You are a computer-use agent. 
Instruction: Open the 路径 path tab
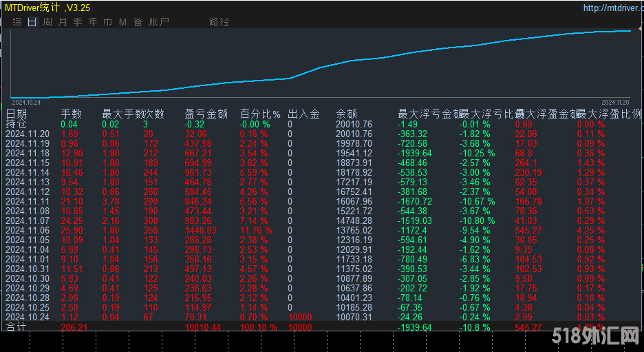(219, 22)
